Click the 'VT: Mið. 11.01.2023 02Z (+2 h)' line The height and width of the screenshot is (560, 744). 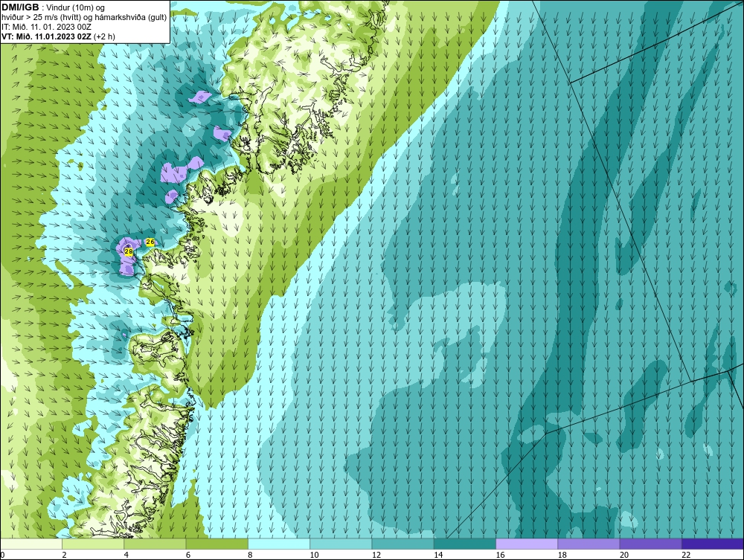58,36
